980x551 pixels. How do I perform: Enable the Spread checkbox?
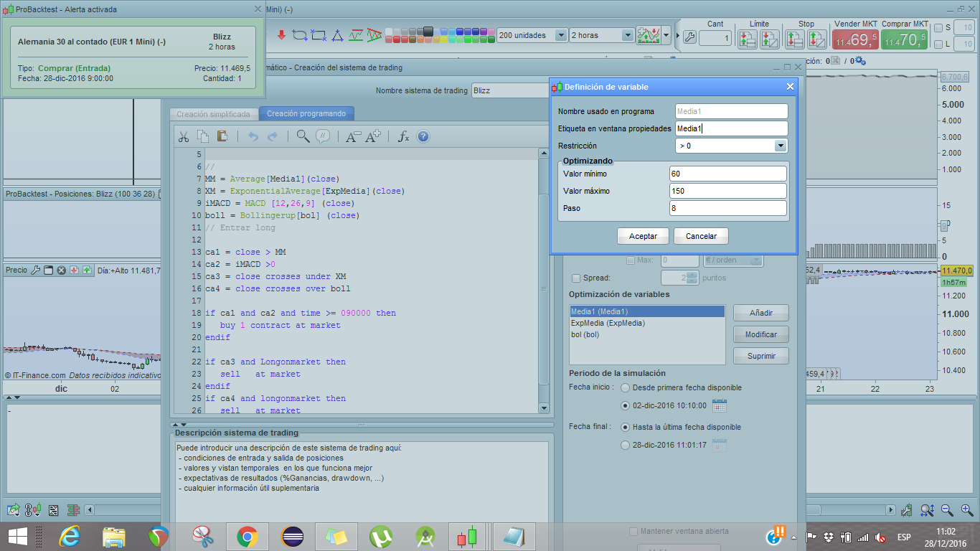575,278
